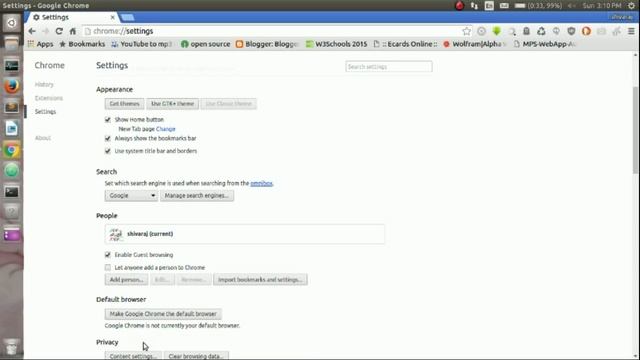Open the orange DuckDuckGo extension
640x360 pixels.
[586, 31]
